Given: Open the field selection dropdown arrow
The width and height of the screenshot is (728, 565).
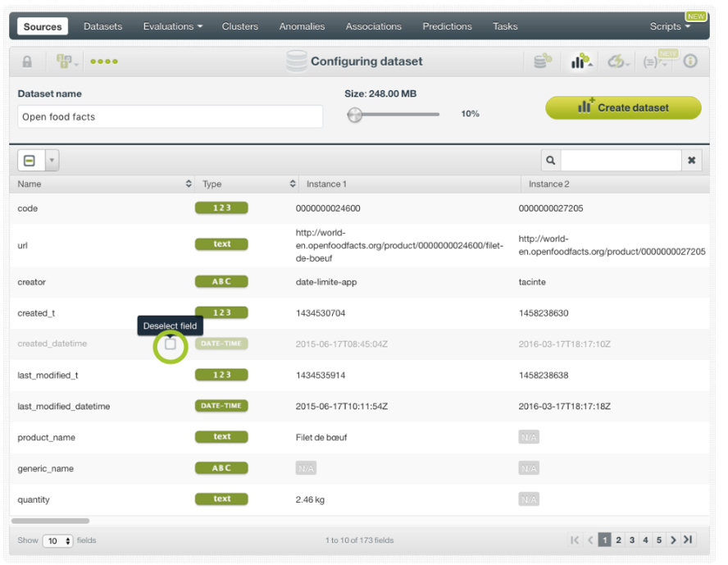Looking at the screenshot, I should (52, 161).
